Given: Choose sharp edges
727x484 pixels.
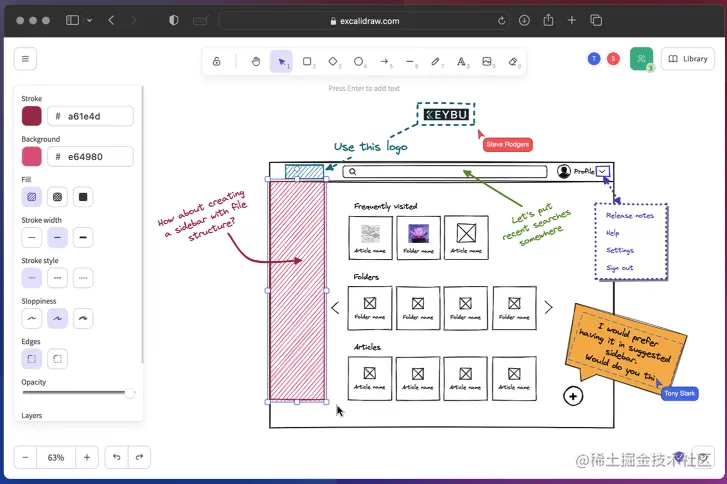Looking at the screenshot, I should click(32, 359).
